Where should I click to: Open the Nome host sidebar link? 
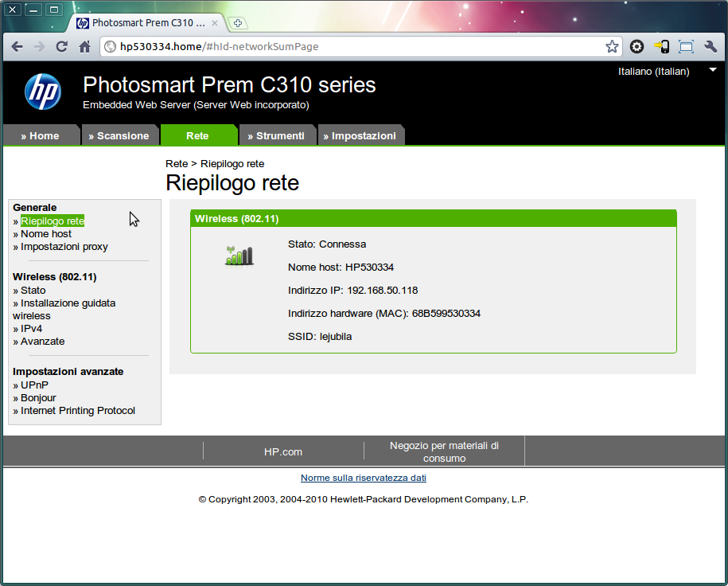(x=46, y=234)
